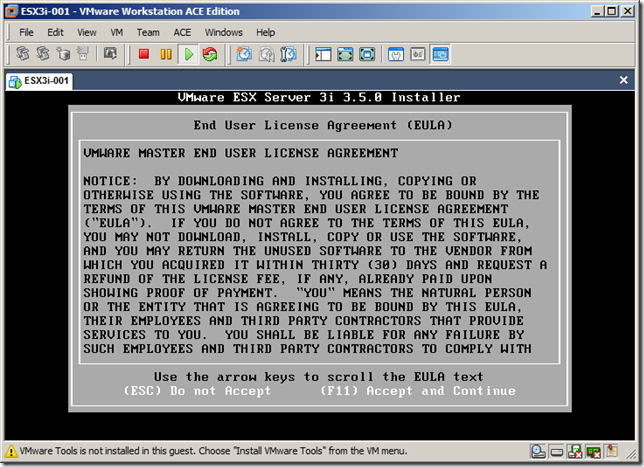The height and width of the screenshot is (467, 644).
Task: Click the disconnected network adapter status icon
Action: click(593, 452)
